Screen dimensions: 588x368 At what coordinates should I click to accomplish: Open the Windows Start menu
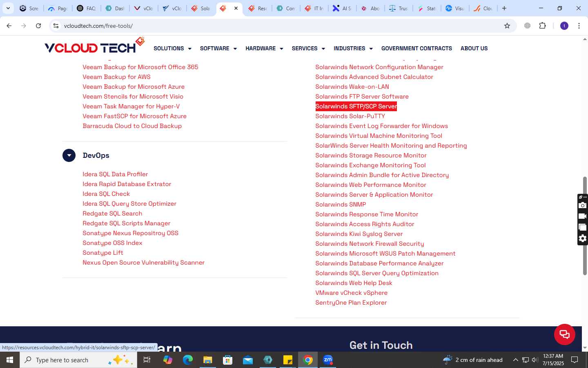pos(10,360)
